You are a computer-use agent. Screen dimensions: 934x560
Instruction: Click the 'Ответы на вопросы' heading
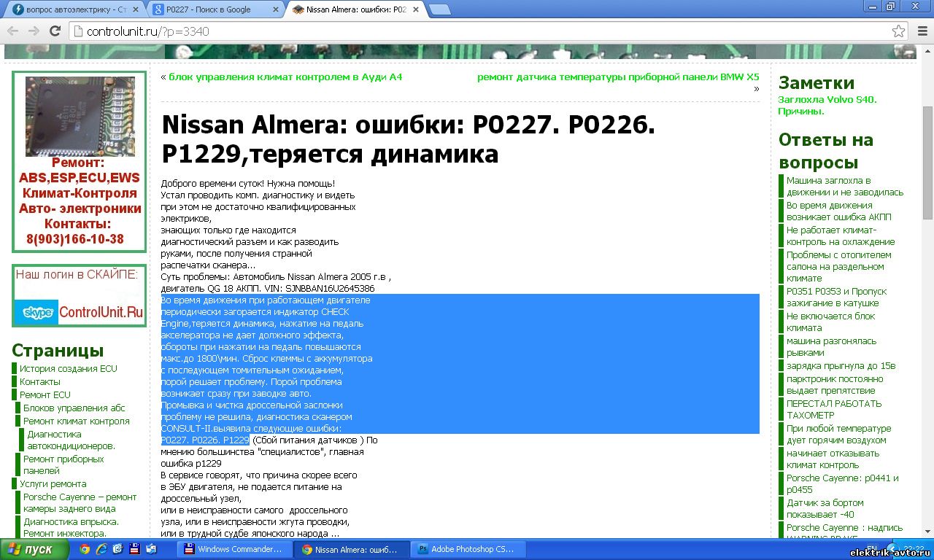click(x=826, y=151)
